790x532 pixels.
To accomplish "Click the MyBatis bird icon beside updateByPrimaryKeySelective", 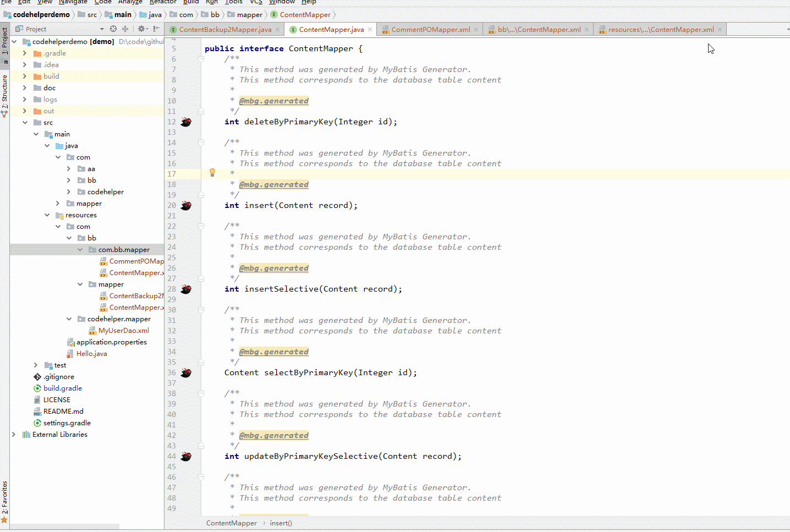I will [186, 456].
